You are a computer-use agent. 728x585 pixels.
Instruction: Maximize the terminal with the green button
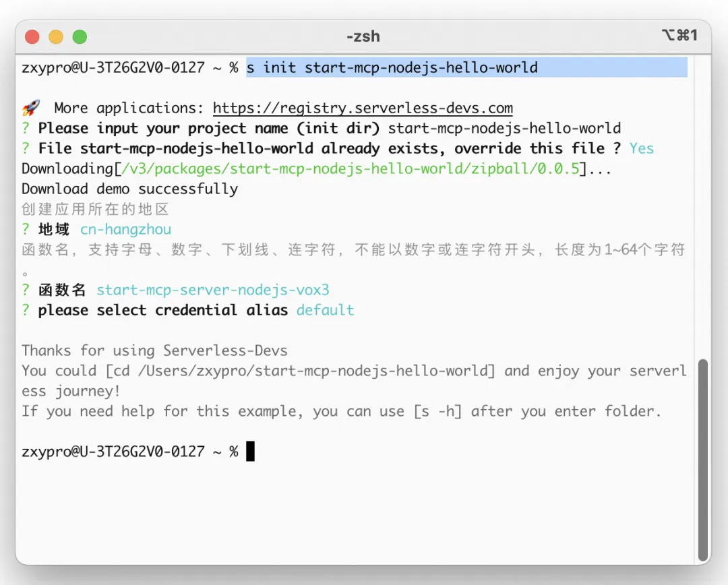pos(80,36)
